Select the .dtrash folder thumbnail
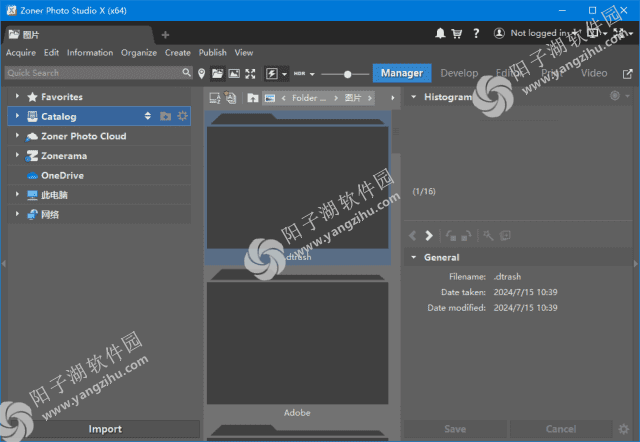The height and width of the screenshot is (442, 640). click(298, 189)
